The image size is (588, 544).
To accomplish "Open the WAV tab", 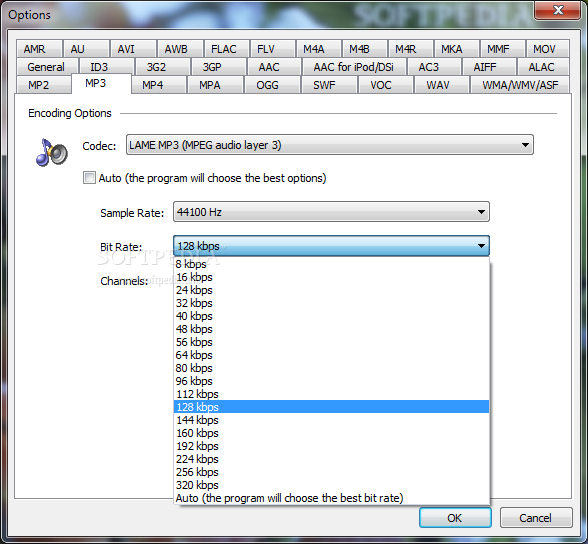I will tap(442, 85).
